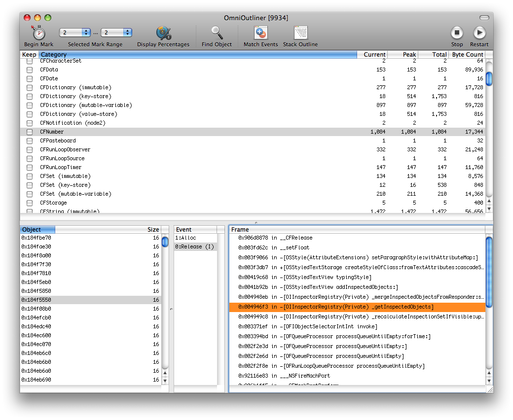Click frame list scroll down arrow
The height and width of the screenshot is (420, 513).
tap(489, 381)
